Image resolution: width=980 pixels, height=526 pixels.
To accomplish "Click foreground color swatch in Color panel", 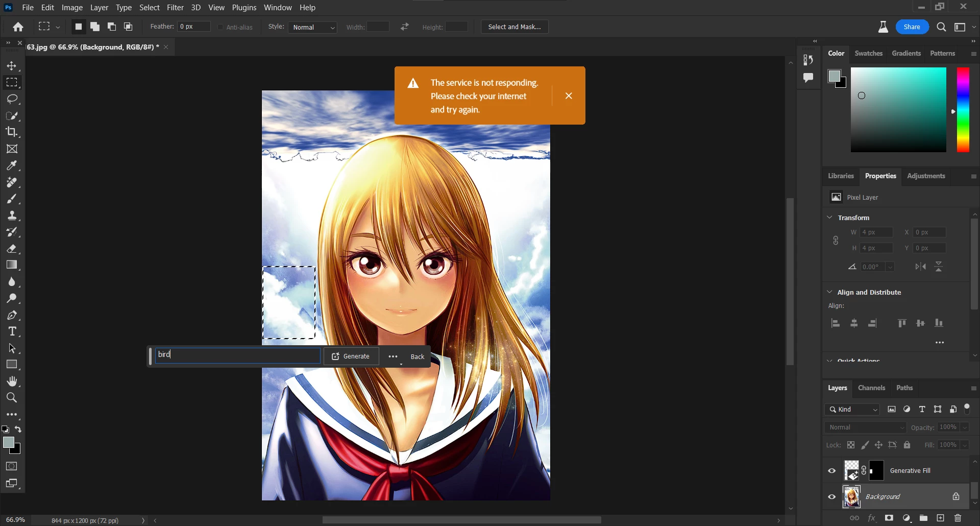I will (834, 77).
